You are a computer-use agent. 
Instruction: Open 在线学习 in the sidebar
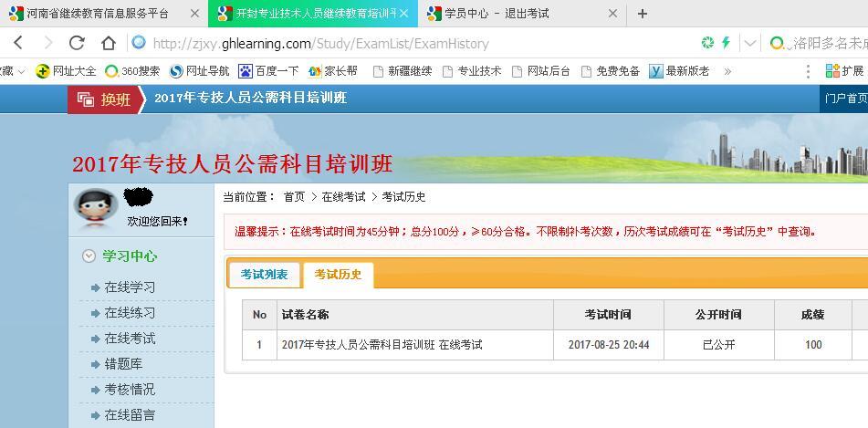[129, 287]
